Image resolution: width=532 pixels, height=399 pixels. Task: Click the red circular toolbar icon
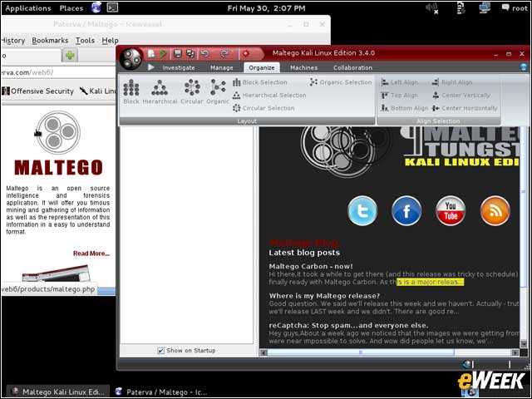[246, 53]
